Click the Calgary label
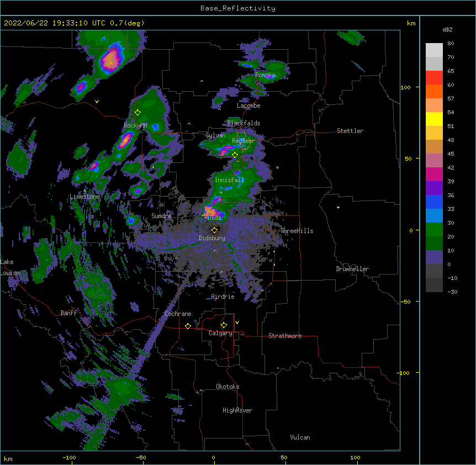Screen dimensions: 476x465 (220, 333)
